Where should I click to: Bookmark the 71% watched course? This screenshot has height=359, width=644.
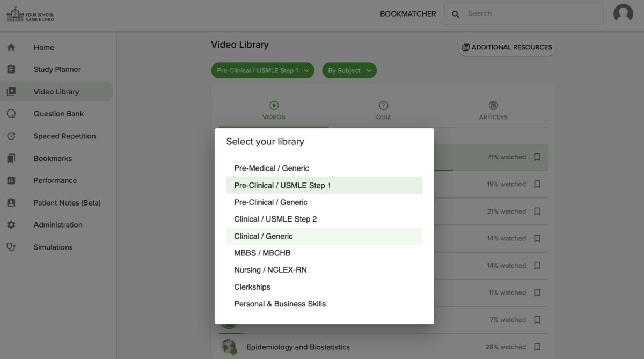[537, 157]
